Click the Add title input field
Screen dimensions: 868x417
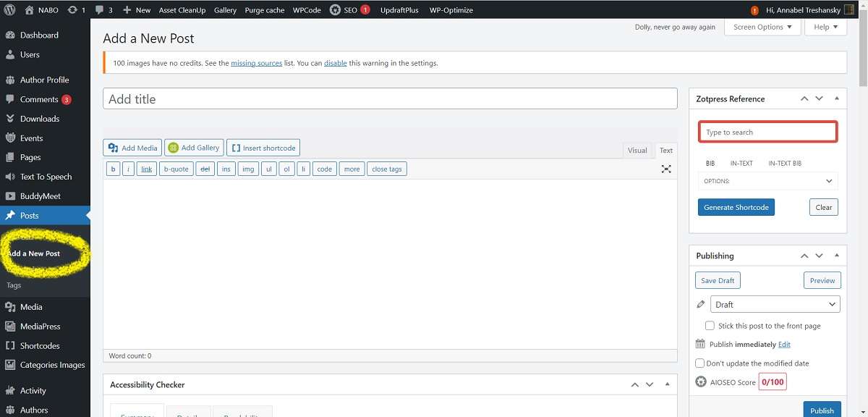(x=390, y=99)
